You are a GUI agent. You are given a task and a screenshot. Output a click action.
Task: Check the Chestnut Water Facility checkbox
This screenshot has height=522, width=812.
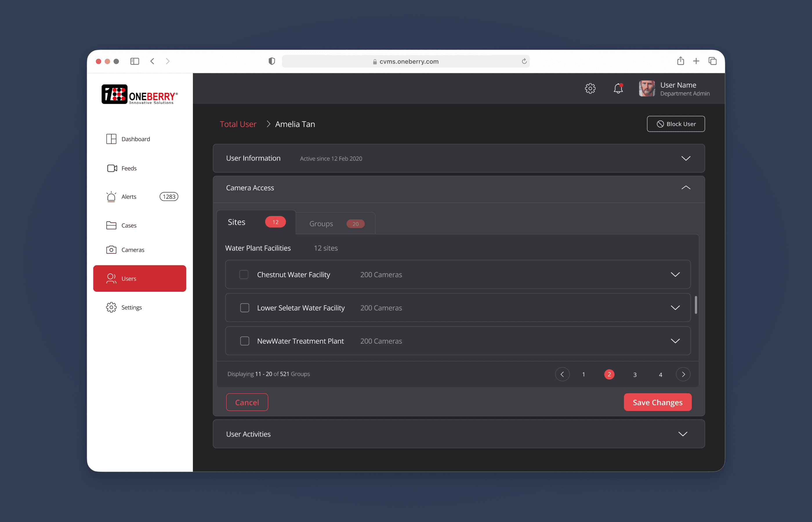pyautogui.click(x=244, y=274)
